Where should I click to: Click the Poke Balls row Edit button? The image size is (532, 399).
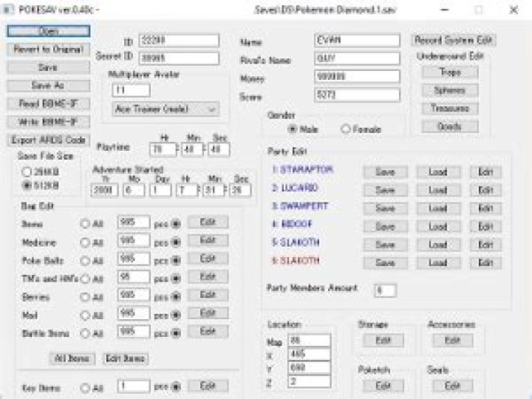(208, 259)
